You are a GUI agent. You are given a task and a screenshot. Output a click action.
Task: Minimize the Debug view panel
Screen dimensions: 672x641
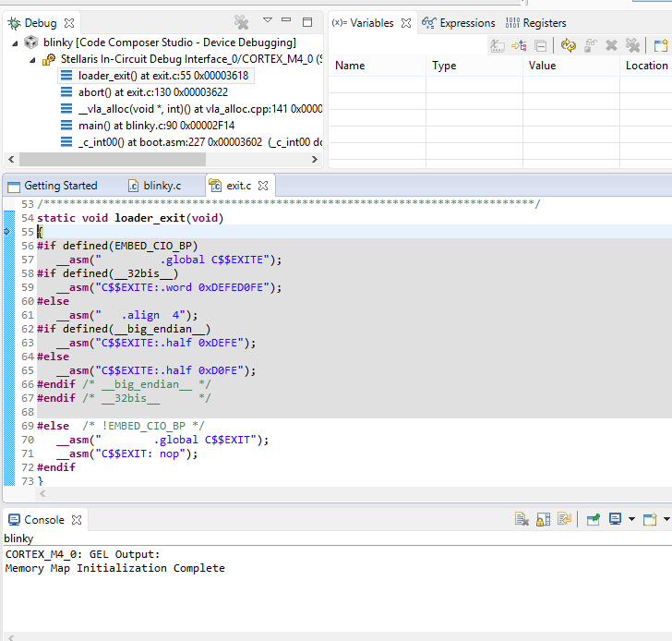286,20
